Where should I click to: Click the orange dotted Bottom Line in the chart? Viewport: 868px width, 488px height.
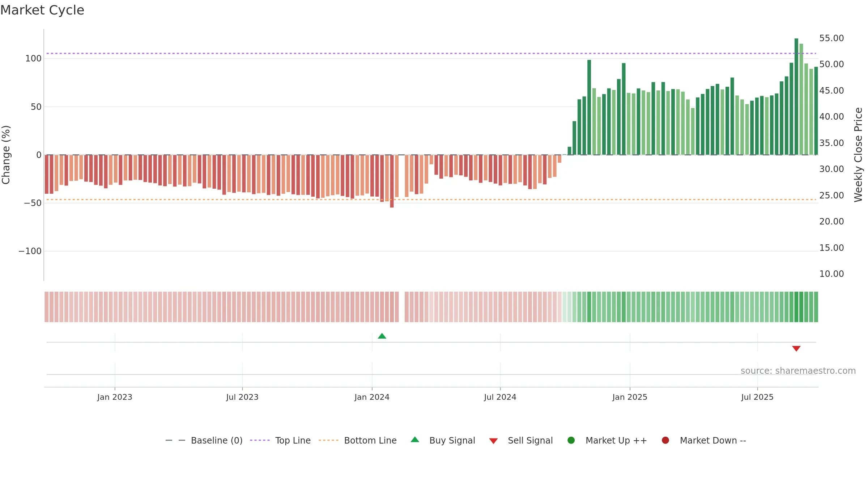431,200
